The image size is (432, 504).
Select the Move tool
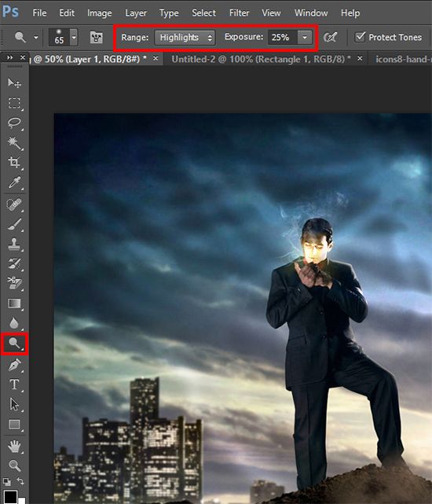coord(14,83)
